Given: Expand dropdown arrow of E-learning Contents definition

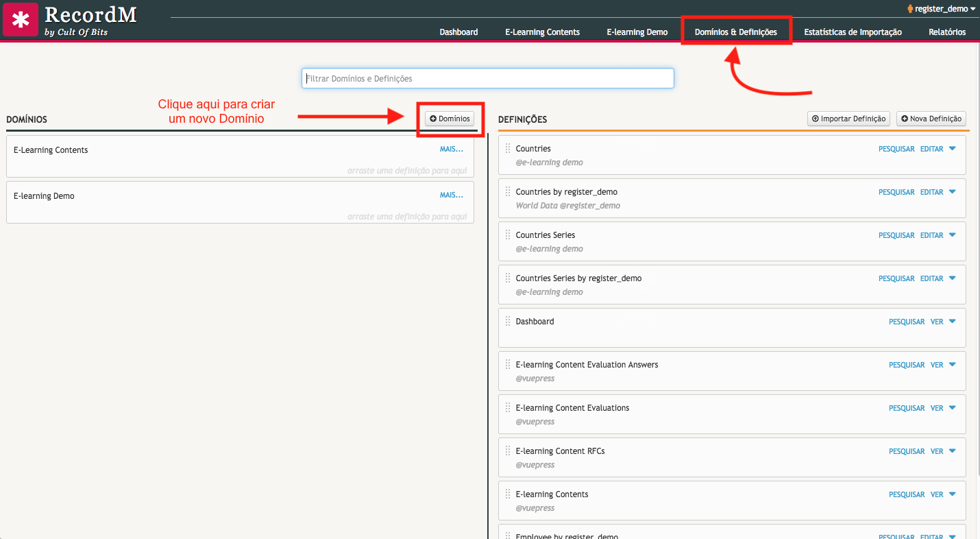Looking at the screenshot, I should point(953,494).
